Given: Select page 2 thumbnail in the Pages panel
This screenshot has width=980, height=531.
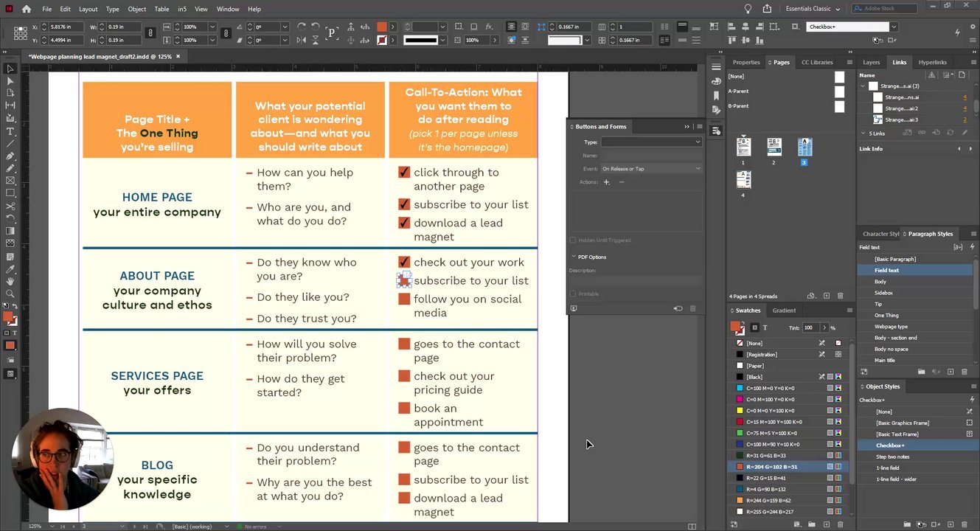Looking at the screenshot, I should (x=774, y=147).
